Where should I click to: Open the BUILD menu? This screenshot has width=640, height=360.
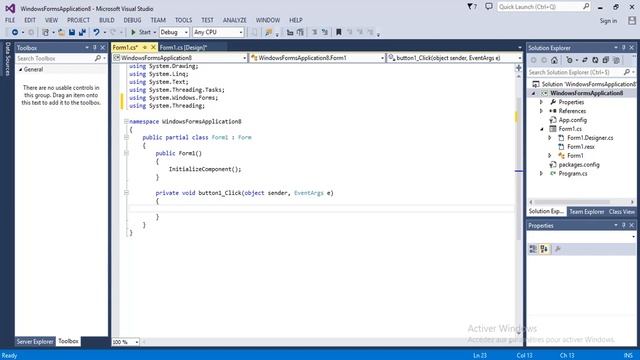click(107, 20)
